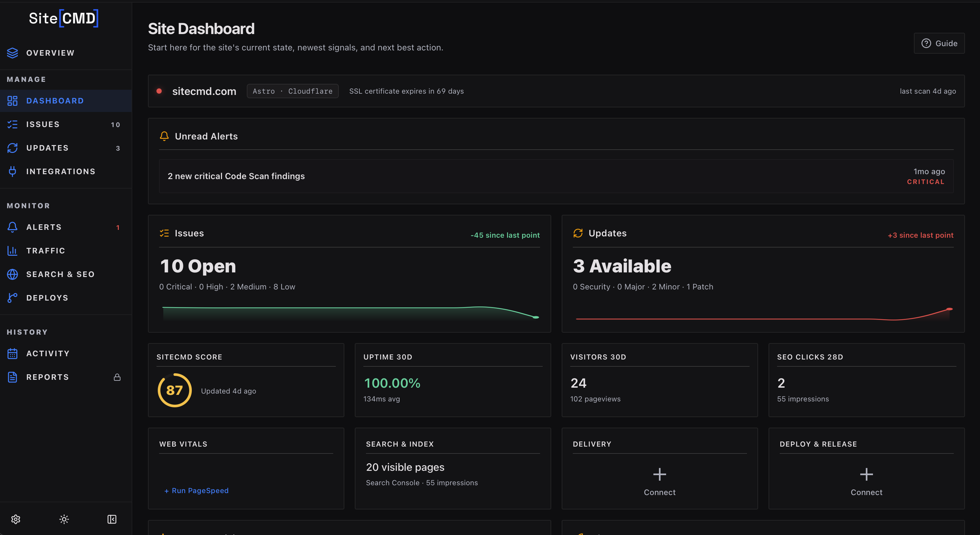Image resolution: width=980 pixels, height=535 pixels.
Task: Click the Updates card refresh icon
Action: 578,233
